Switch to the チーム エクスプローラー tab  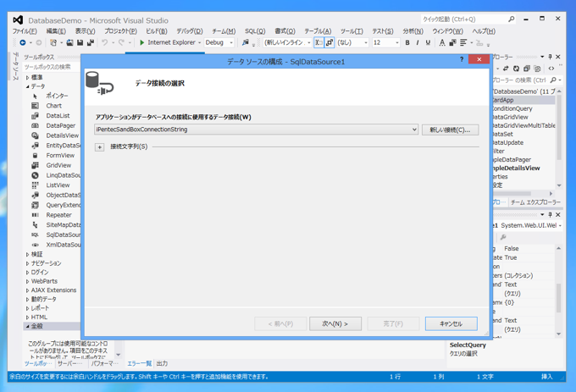coord(535,202)
